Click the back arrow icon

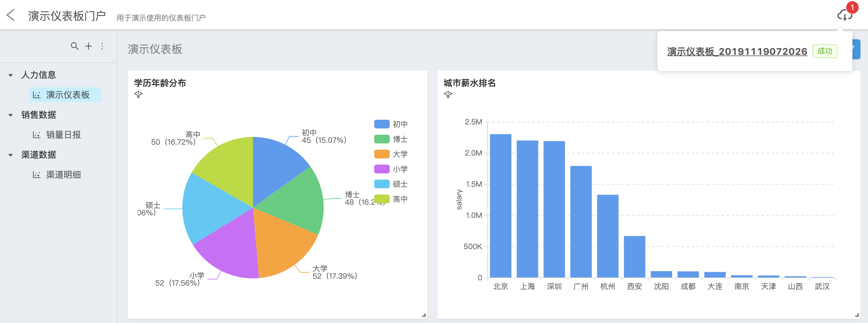coord(11,15)
